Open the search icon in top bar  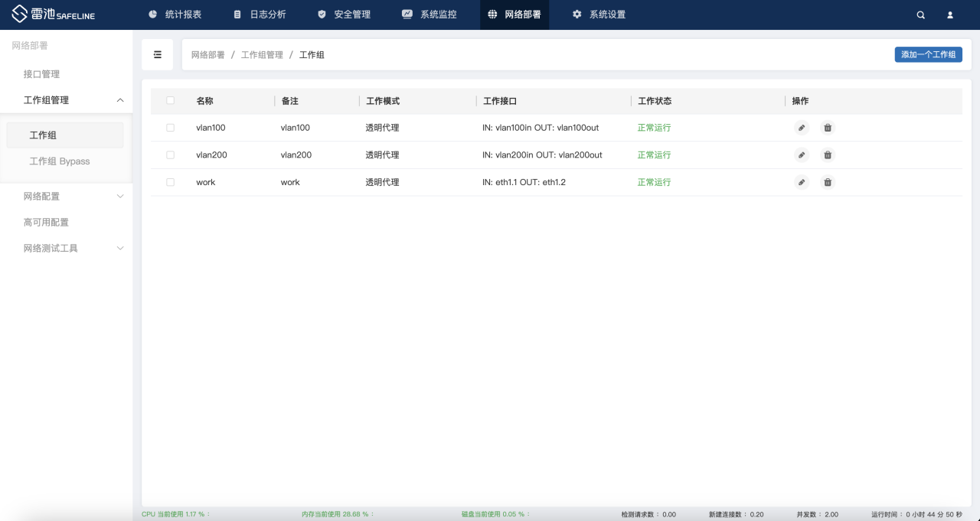[921, 15]
